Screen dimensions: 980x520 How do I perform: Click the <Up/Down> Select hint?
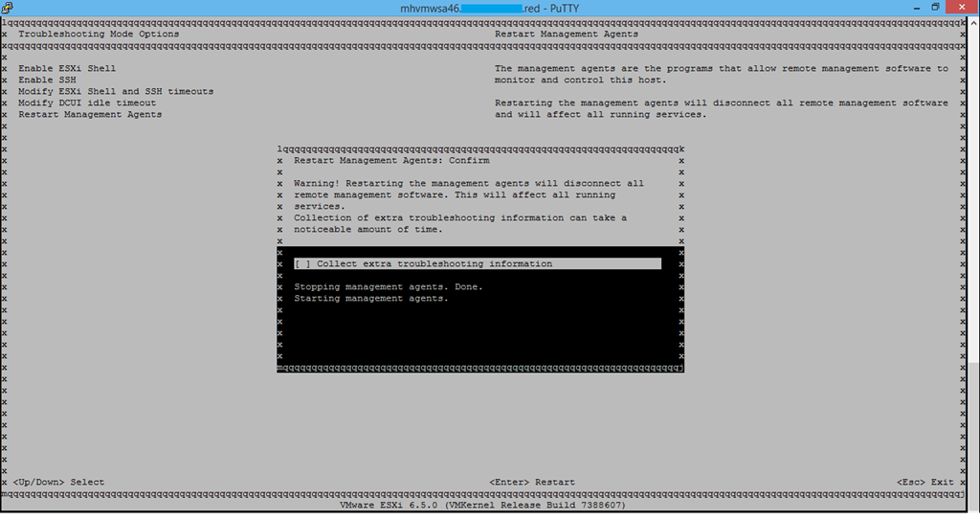tap(58, 483)
